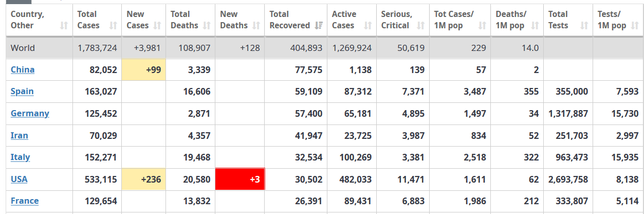Click China total recovered 77,575
Screen dimensions: 644x214
309,69
